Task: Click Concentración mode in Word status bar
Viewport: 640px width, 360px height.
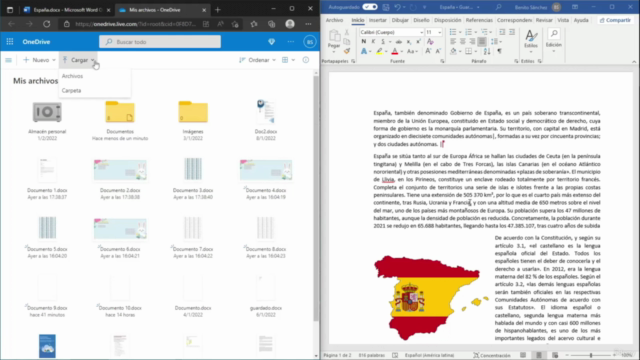Action: [x=491, y=355]
